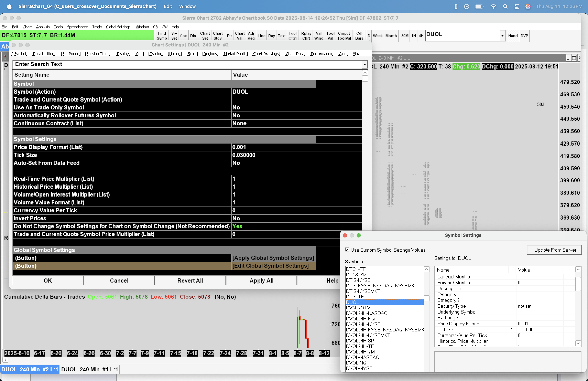Toggle the Auto-Set From Data Feed value
The image size is (588, 381).
(x=236, y=163)
